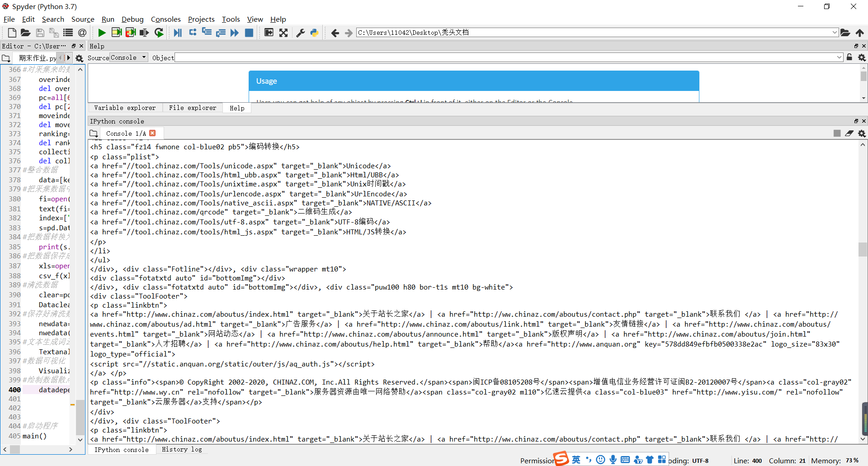Click inside the Object input field
This screenshot has width=868, height=466.
coord(505,57)
